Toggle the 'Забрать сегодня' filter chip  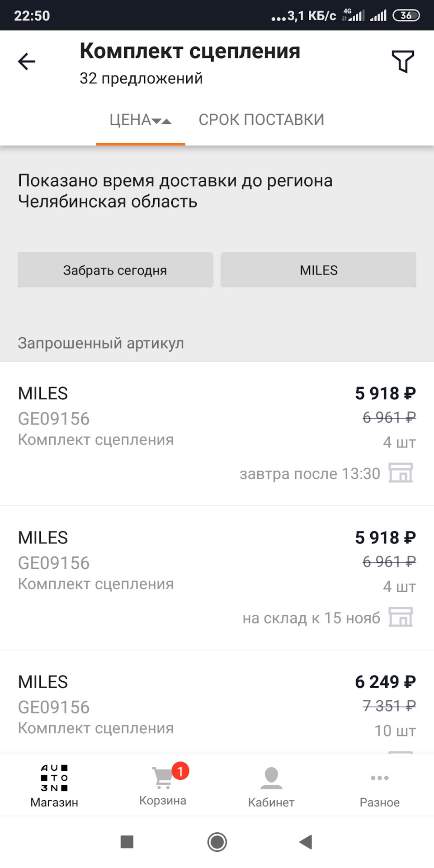pos(115,270)
